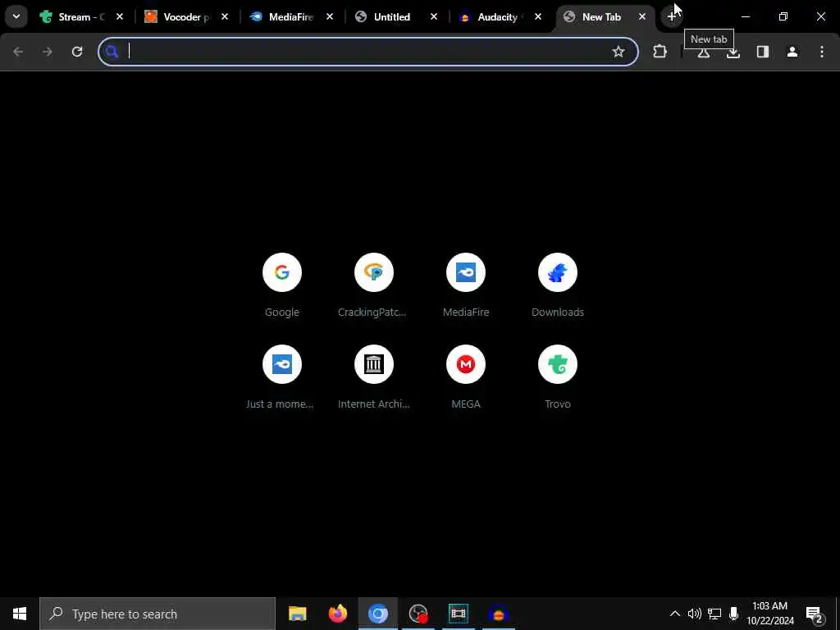Open the notification center icon
Viewport: 840px width, 630px height.
tap(815, 614)
